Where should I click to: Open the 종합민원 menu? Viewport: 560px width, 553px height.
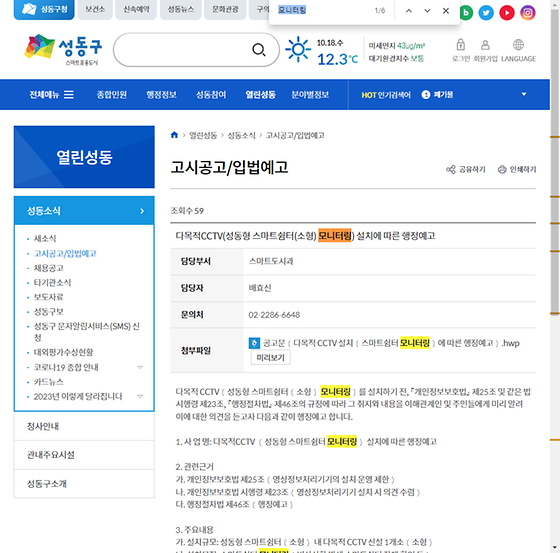[x=112, y=94]
